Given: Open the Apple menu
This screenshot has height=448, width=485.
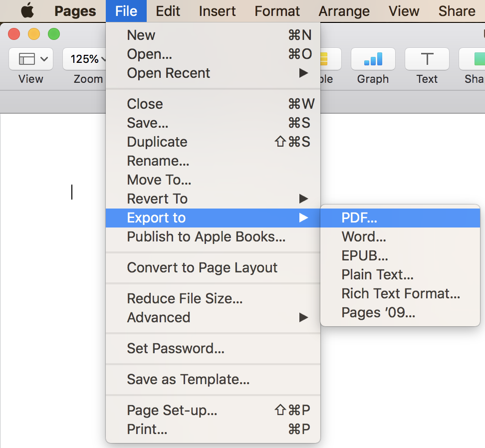Looking at the screenshot, I should coord(27,11).
